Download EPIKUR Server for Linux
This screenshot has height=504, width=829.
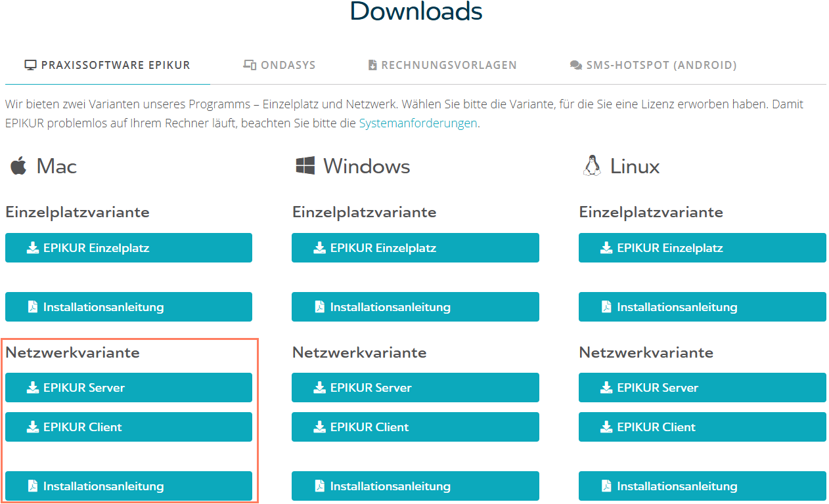tap(702, 388)
